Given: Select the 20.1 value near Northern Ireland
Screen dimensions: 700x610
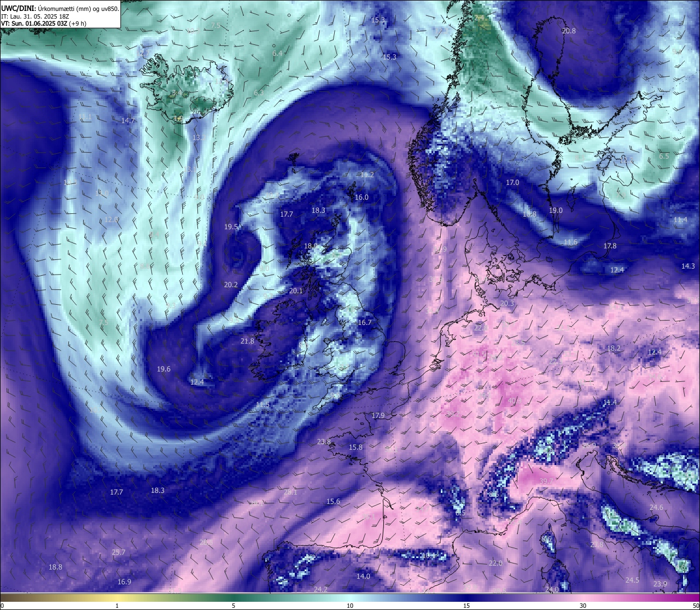Looking at the screenshot, I should (x=296, y=291).
